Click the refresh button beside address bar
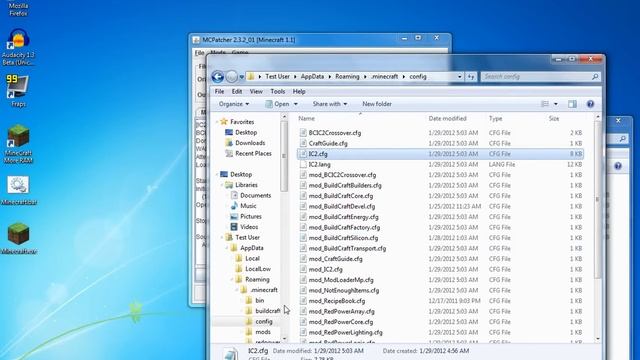Screen dimensions: 640x360 coord(471,77)
